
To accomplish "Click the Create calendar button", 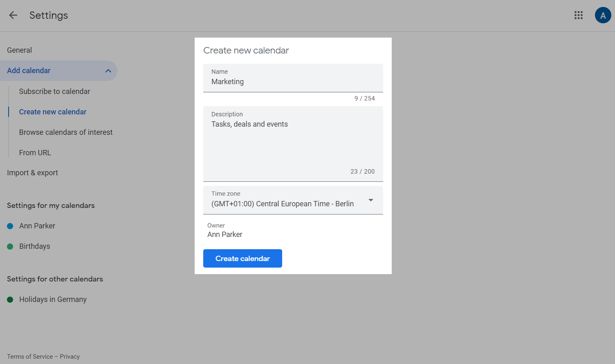I will point(242,259).
